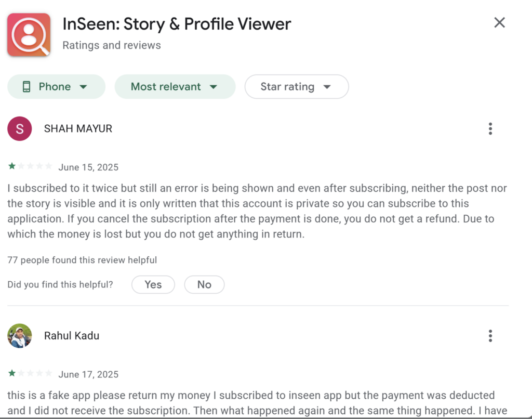Click SHAH MAYUR's avatar
532x419 pixels.
19,128
